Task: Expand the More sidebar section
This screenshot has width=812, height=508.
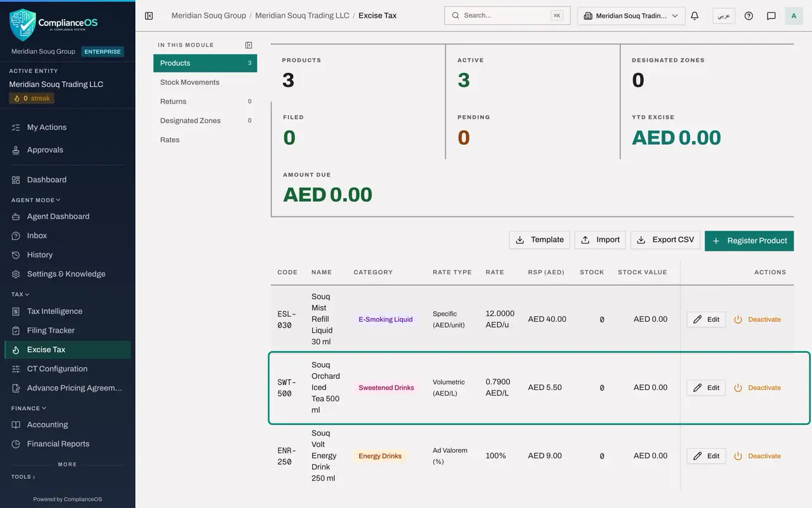Action: tap(67, 464)
